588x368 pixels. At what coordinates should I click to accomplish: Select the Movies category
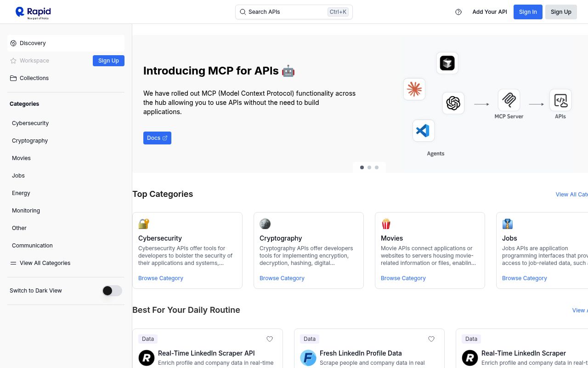pos(21,158)
